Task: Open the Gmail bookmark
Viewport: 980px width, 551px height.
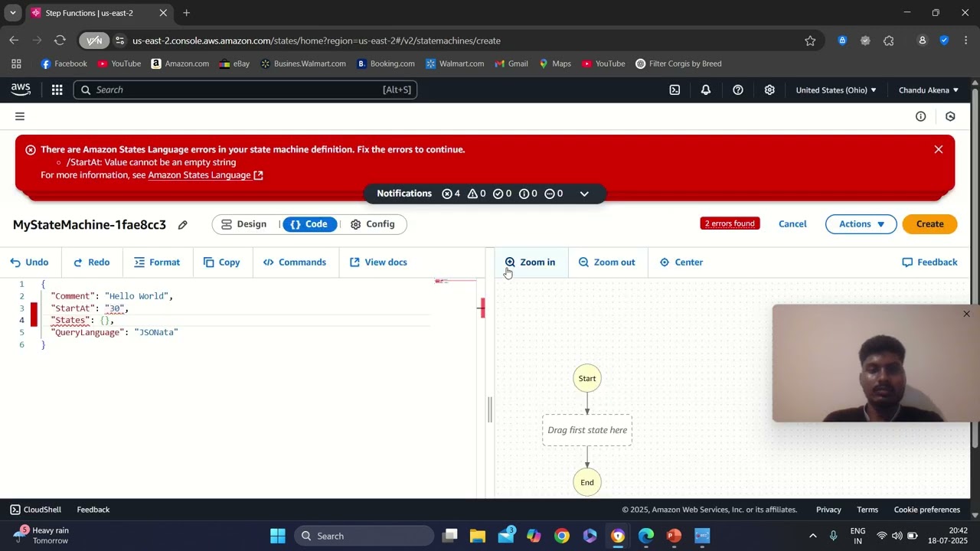Action: (x=511, y=64)
